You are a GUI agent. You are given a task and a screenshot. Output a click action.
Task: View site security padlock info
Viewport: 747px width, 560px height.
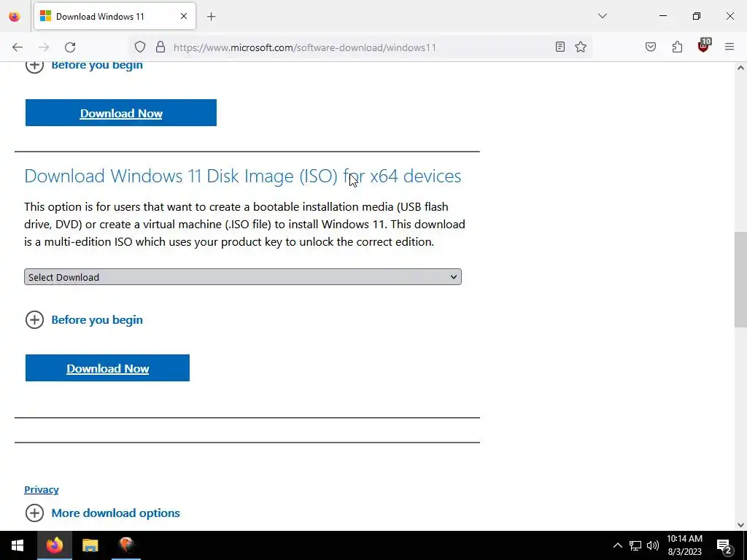[160, 47]
